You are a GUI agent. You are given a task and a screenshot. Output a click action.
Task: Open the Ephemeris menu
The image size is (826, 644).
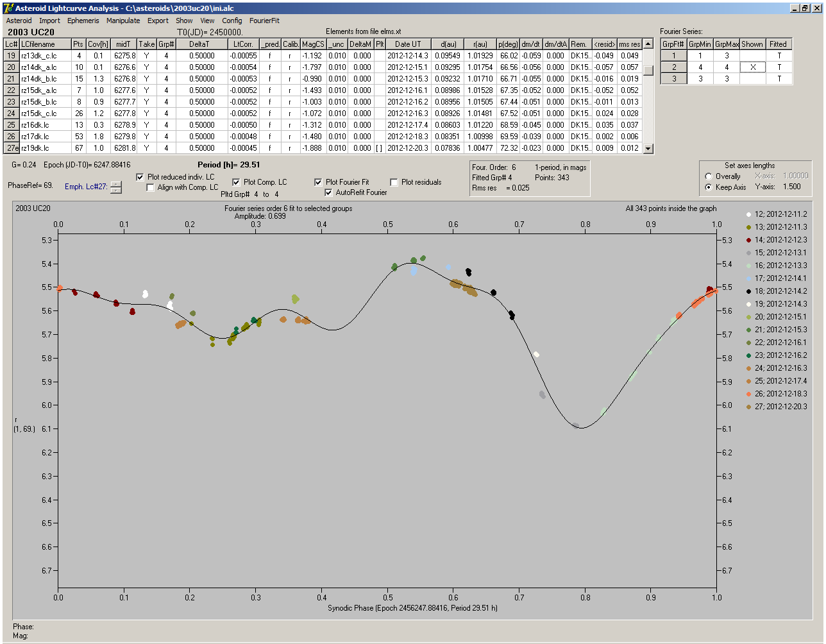click(x=83, y=21)
